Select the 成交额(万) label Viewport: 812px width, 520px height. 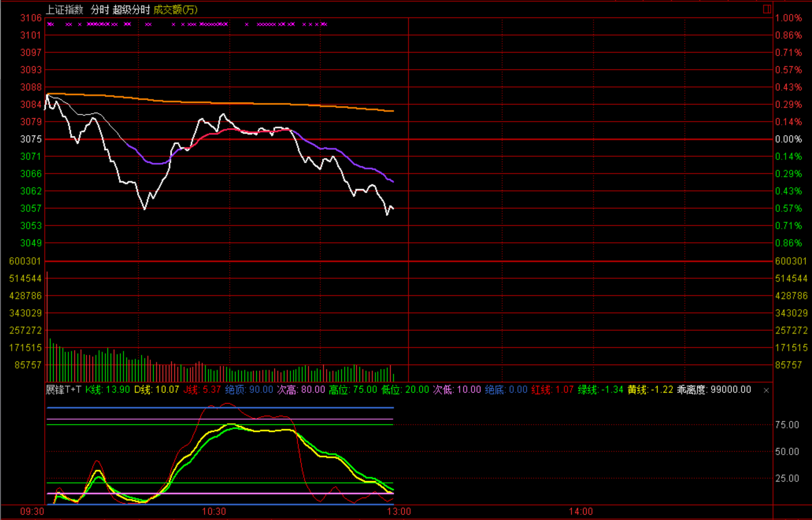click(175, 9)
